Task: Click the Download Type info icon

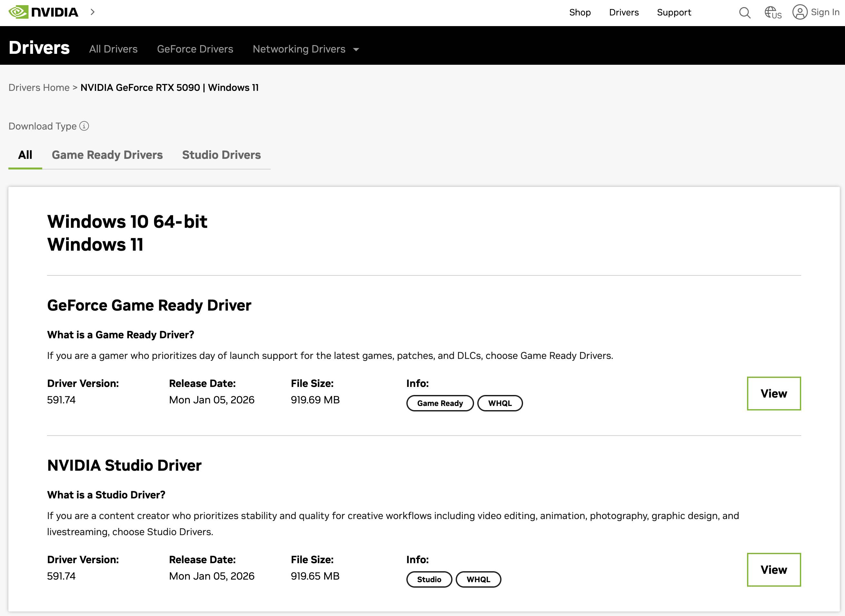Action: point(84,126)
